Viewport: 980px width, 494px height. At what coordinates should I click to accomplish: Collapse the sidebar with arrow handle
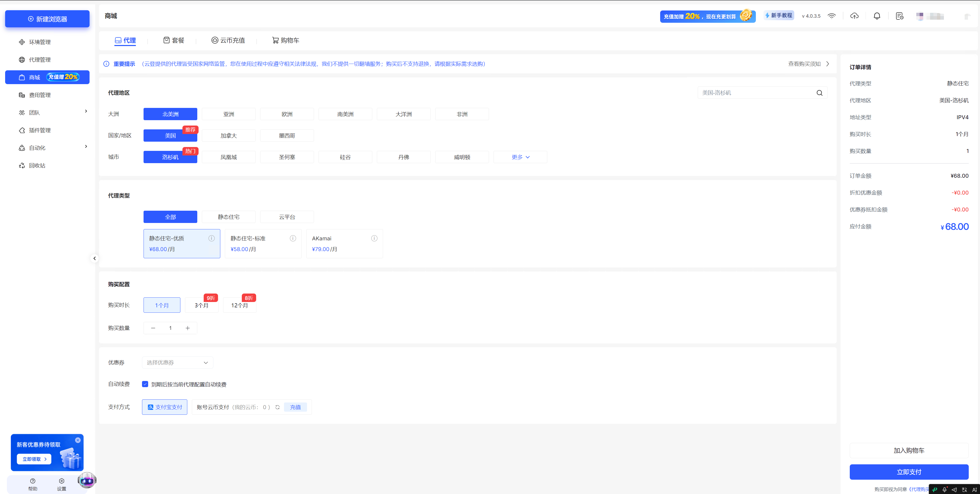[94, 258]
